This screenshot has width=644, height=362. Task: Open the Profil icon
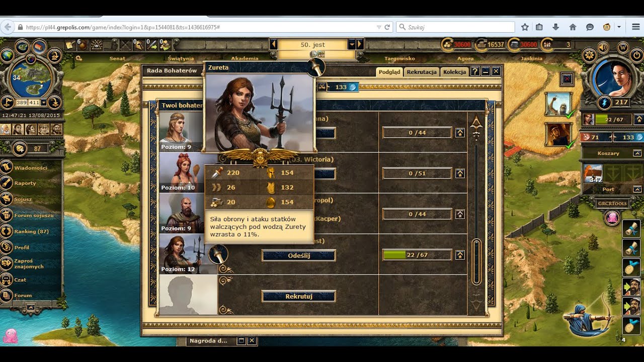(7, 247)
